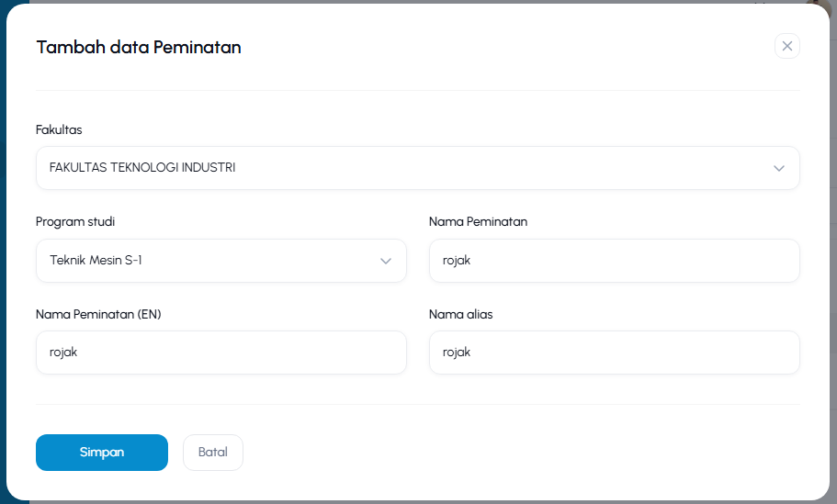Click the Nama Peminatan (EN) label
837x504 pixels.
coord(98,314)
